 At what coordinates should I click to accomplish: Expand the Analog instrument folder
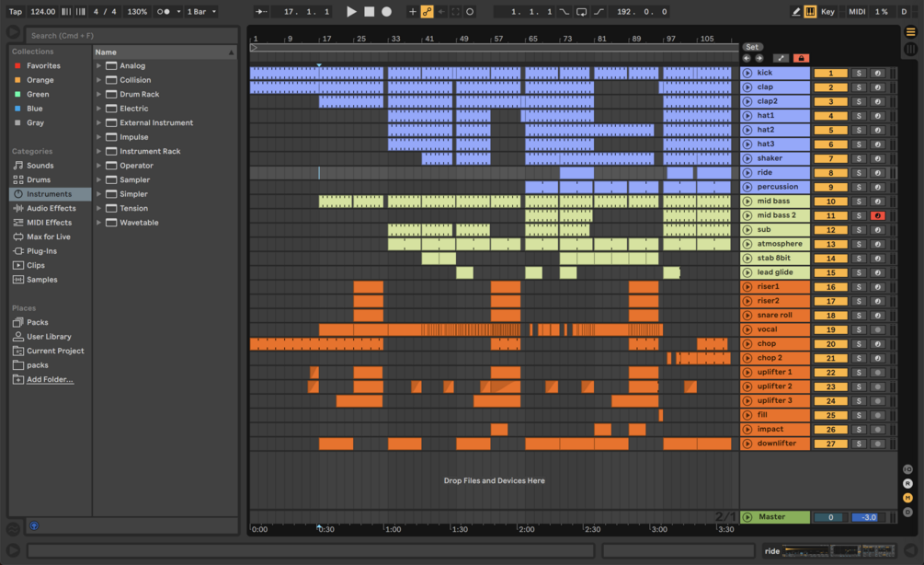(x=98, y=65)
